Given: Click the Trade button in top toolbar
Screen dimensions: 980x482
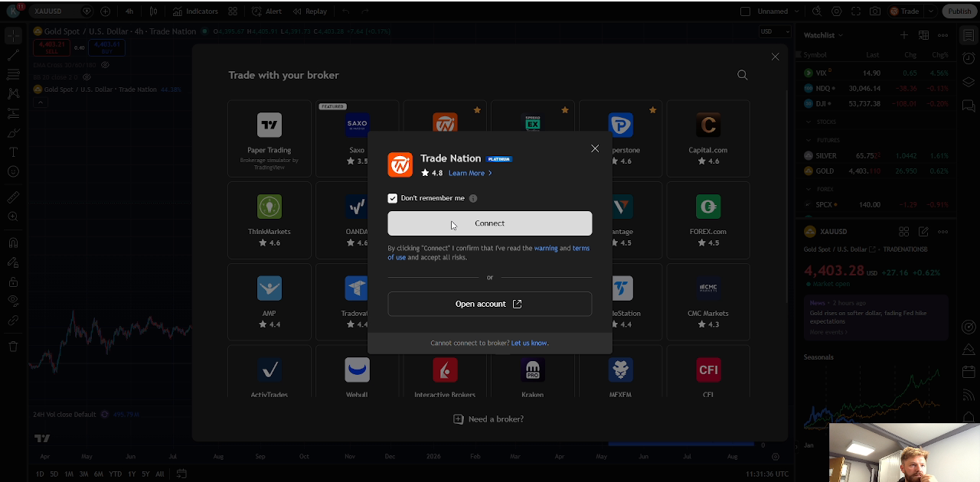Looking at the screenshot, I should click(904, 11).
